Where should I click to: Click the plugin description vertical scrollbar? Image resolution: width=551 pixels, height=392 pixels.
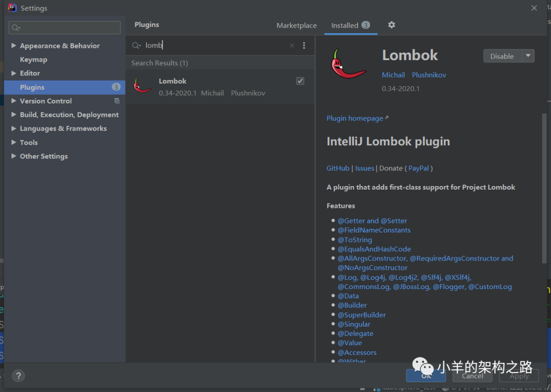coord(544,188)
